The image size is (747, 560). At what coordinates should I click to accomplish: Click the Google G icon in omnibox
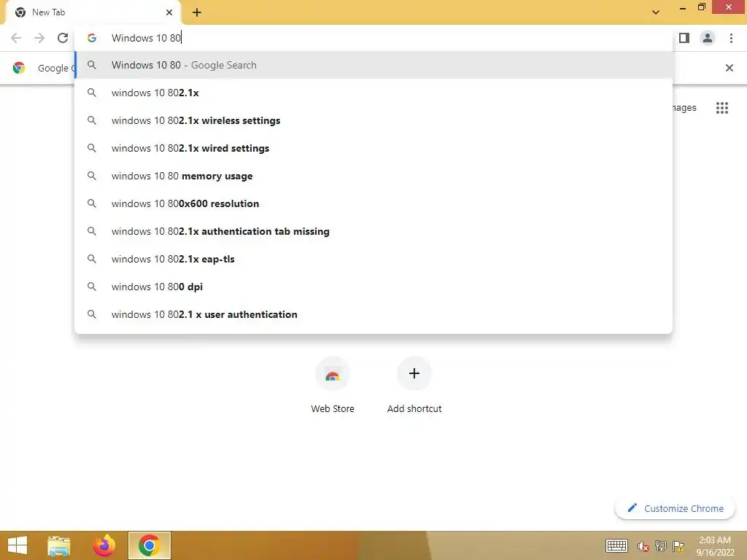coord(92,38)
